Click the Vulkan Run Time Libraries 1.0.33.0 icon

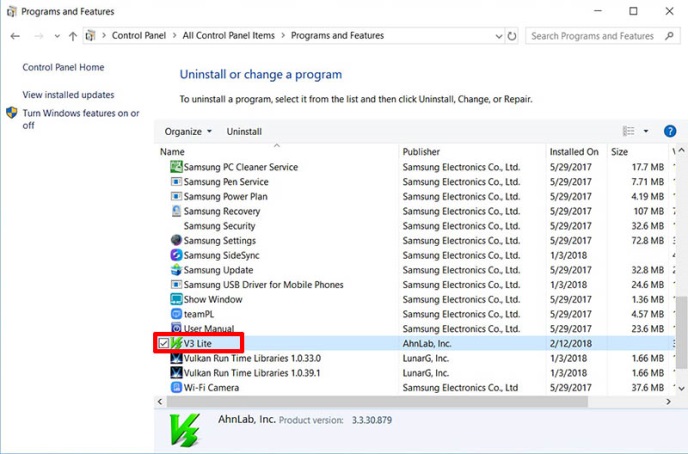[176, 358]
